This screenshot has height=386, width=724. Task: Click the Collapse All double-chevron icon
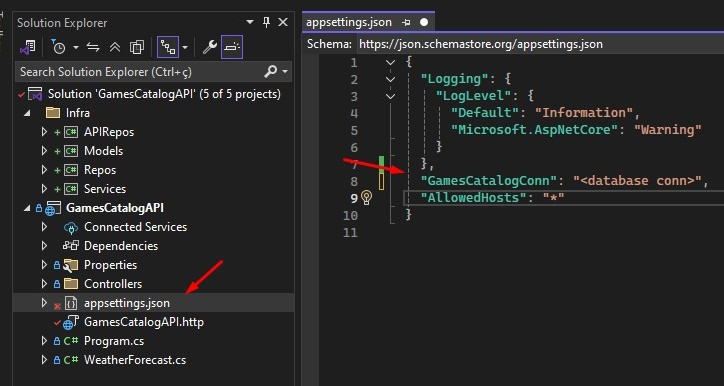tap(115, 47)
